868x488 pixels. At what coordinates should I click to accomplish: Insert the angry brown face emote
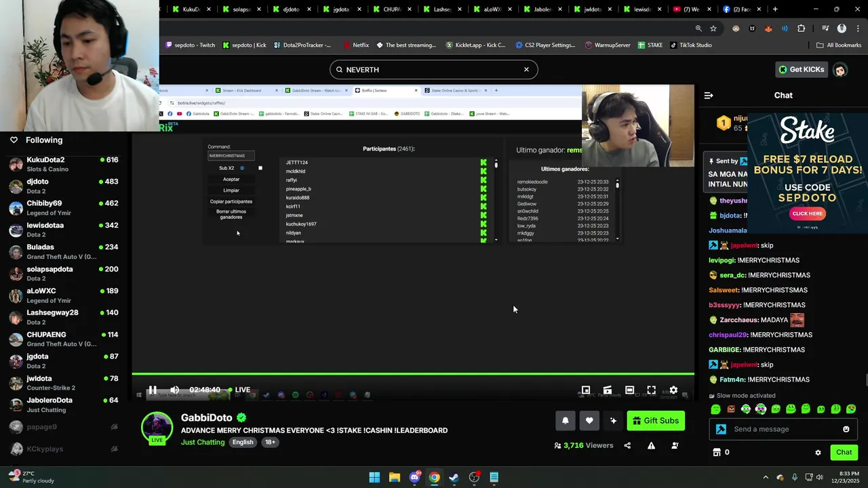click(x=730, y=409)
